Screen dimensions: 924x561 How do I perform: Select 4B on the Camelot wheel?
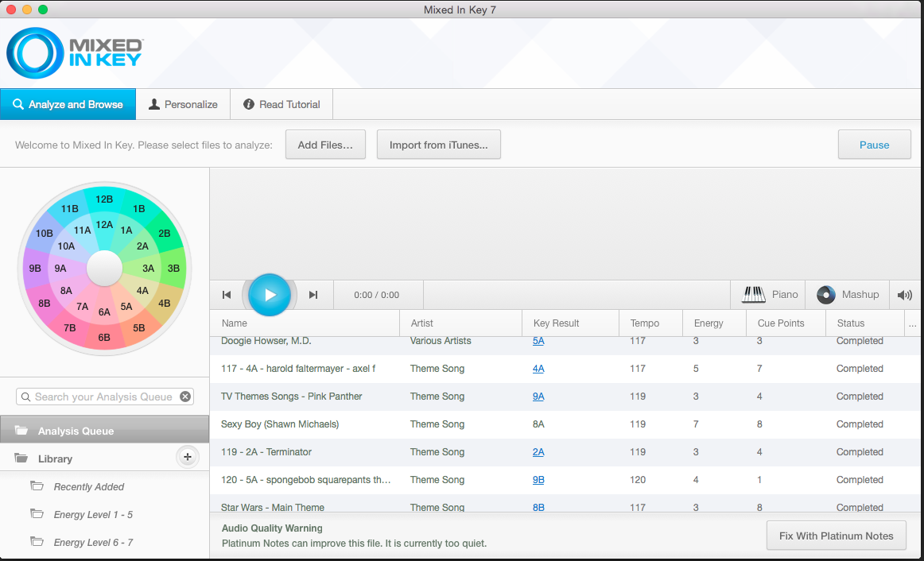click(x=165, y=304)
